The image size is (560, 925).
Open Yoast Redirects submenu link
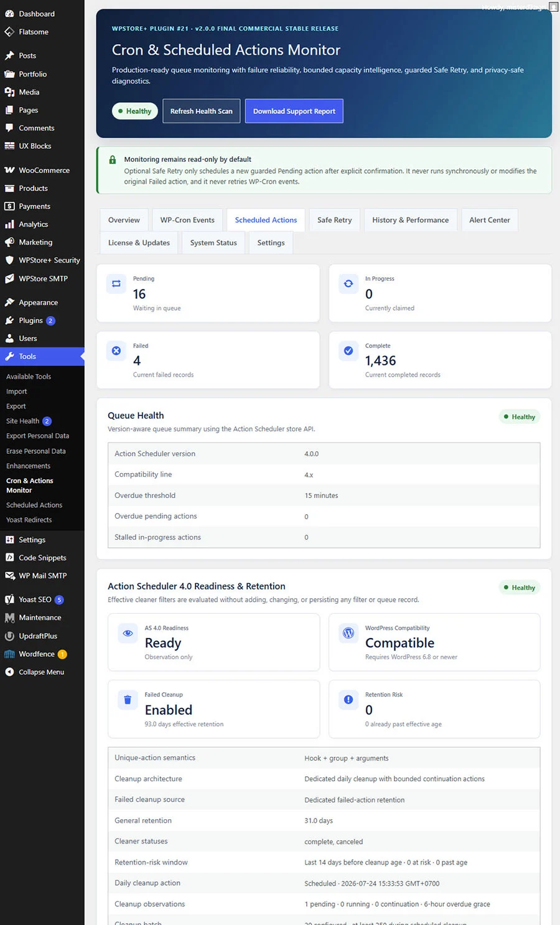[x=29, y=520]
